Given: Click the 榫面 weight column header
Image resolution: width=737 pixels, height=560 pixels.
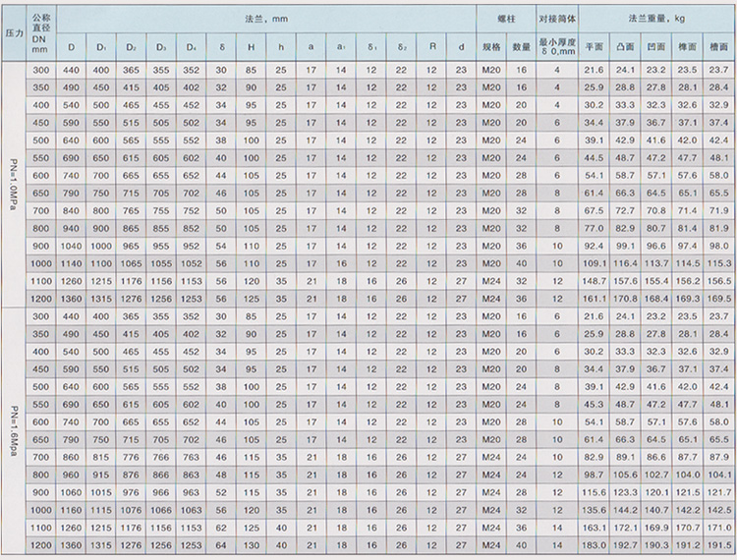Looking at the screenshot, I should 687,46.
